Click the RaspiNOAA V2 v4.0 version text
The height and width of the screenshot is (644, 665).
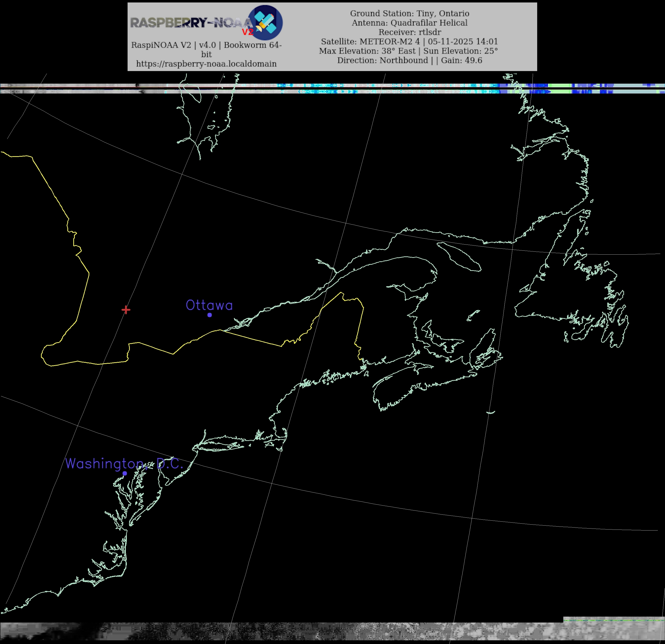point(206,45)
